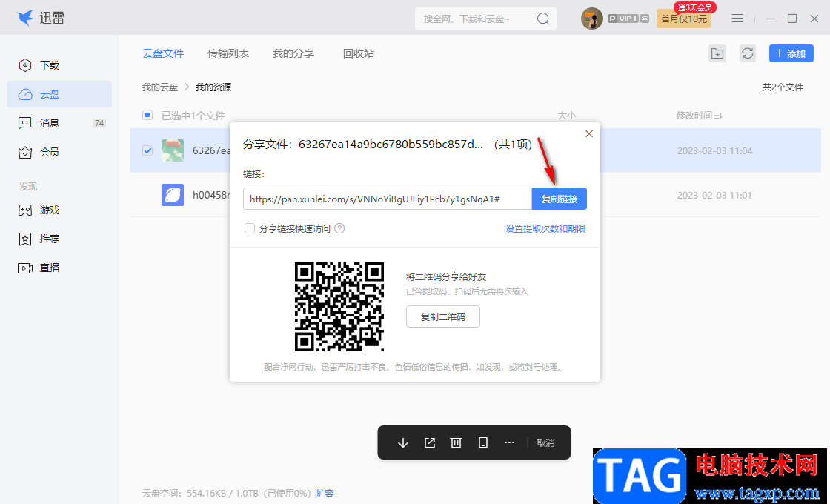Open 会员 in the sidebar

pyautogui.click(x=59, y=153)
